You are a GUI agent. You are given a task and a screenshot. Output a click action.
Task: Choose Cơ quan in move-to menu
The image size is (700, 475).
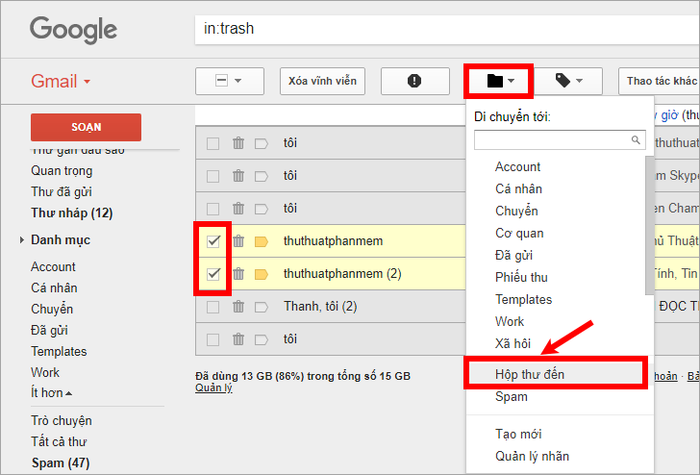click(x=519, y=233)
